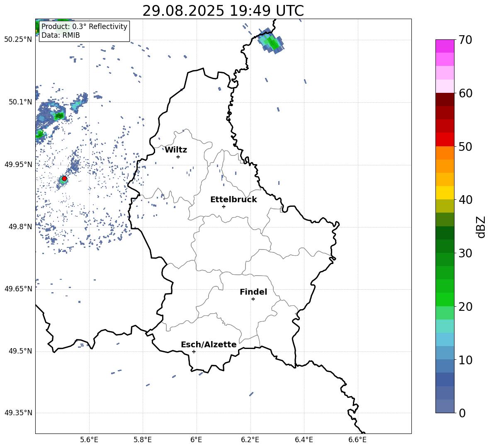Click the 5.6°E longitude label
The width and height of the screenshot is (491, 448).
[x=89, y=440]
